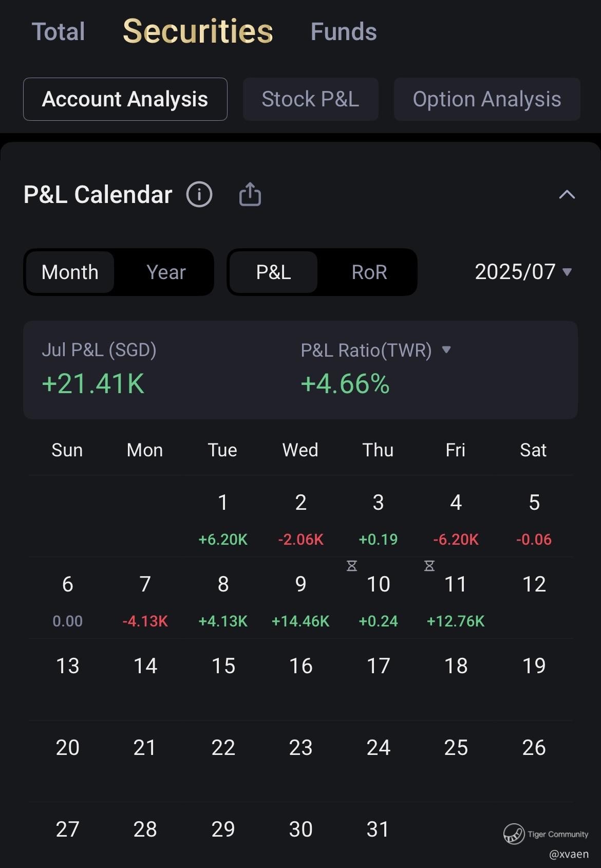
Task: Tap the share icon beside P&L Calendar
Action: click(x=250, y=194)
